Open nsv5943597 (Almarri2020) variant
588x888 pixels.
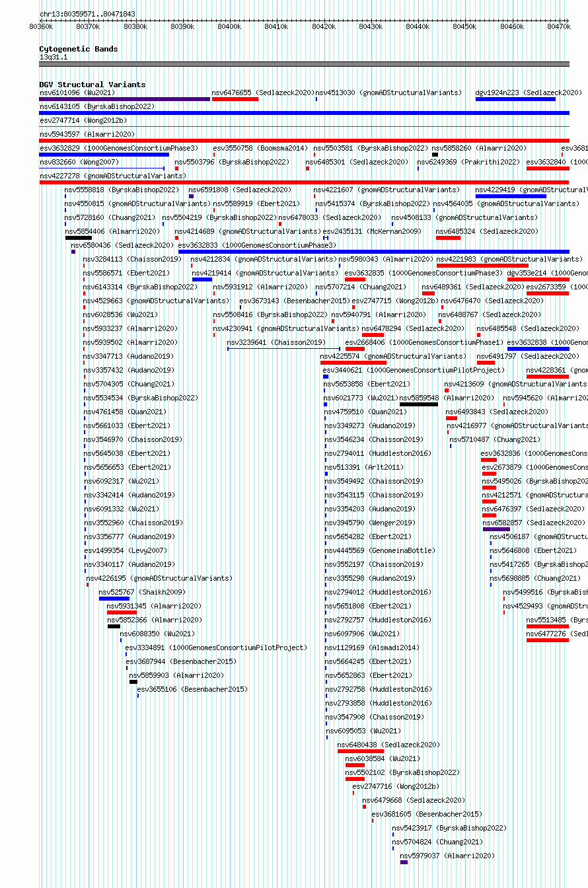(x=87, y=134)
